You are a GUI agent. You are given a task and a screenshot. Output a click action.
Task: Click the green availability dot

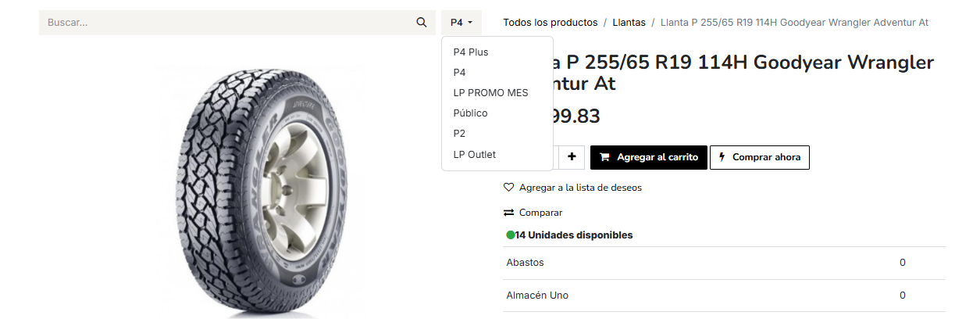tap(510, 235)
